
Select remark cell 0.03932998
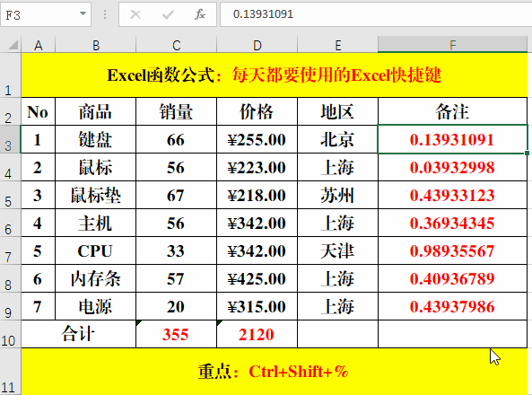(453, 167)
